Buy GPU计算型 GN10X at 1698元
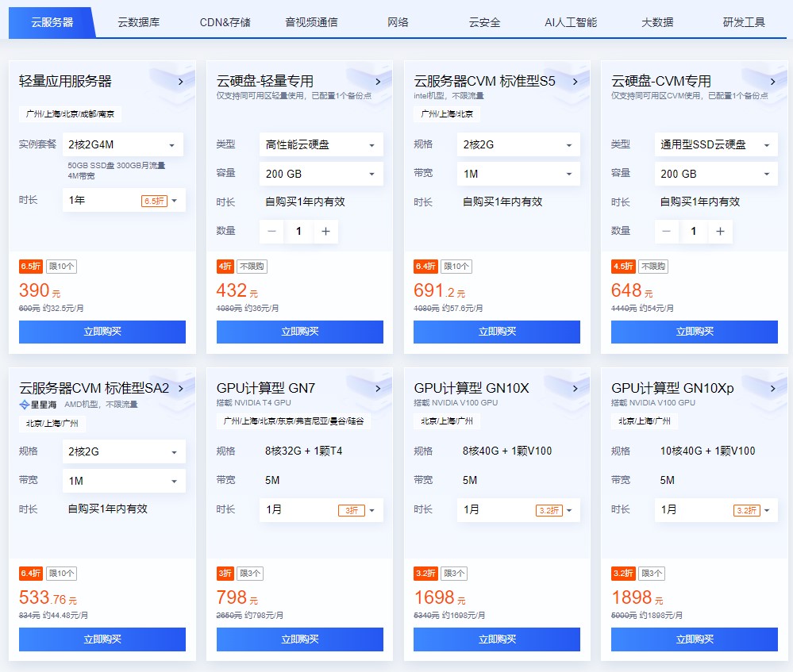Screen dimensions: 793x672 [497, 639]
